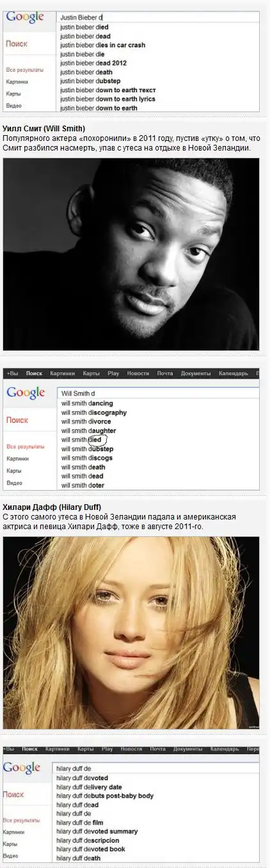This screenshot has height=868, width=270.
Task: Click the 'hilary duff de' search field
Action: click(x=155, y=768)
